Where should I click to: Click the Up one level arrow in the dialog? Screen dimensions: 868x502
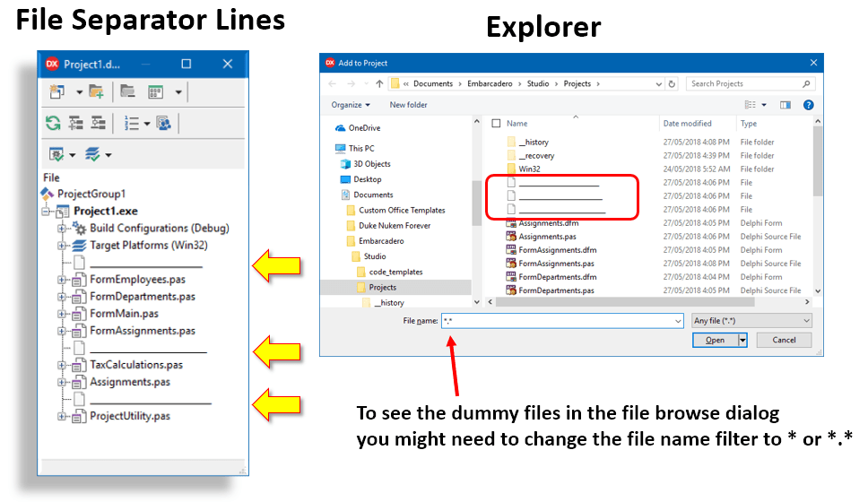[x=379, y=83]
